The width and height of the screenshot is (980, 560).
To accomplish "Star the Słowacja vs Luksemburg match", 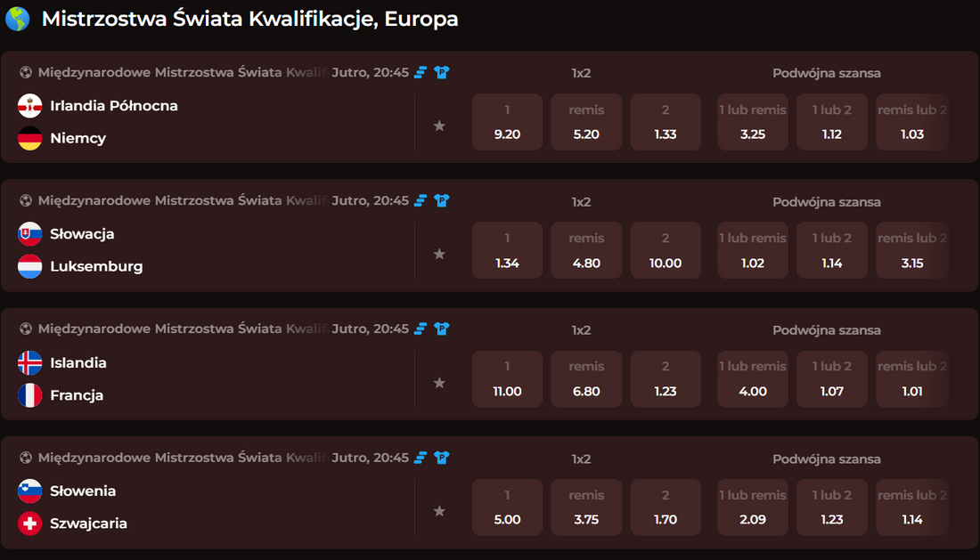I will 439,255.
